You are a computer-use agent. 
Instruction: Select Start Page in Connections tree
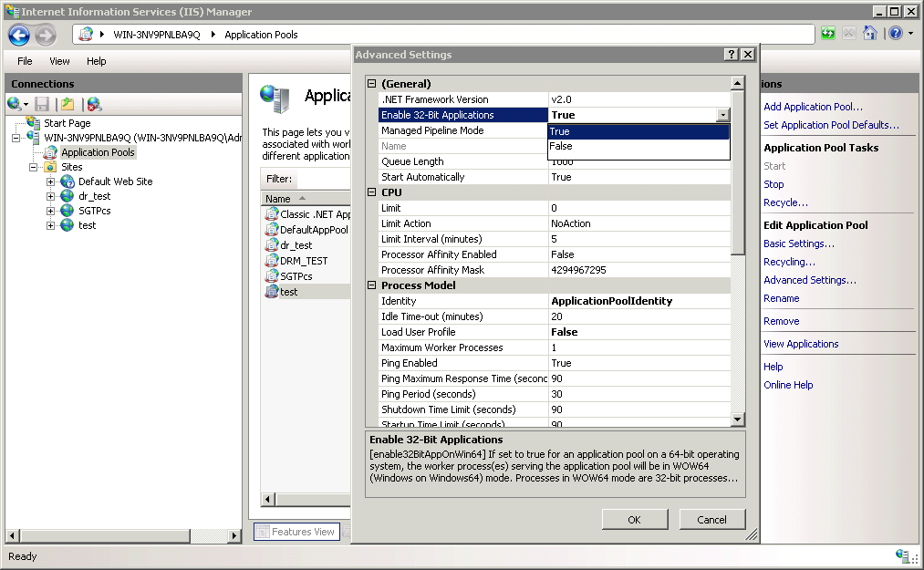click(67, 123)
